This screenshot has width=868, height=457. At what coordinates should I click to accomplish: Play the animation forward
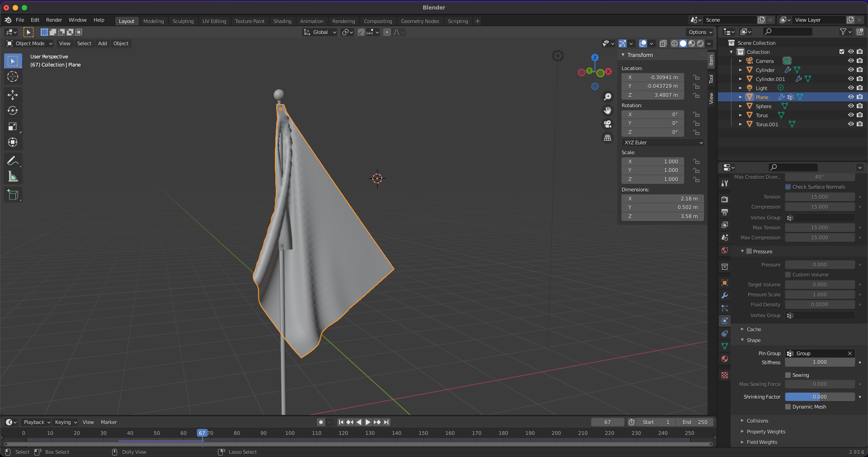click(368, 422)
